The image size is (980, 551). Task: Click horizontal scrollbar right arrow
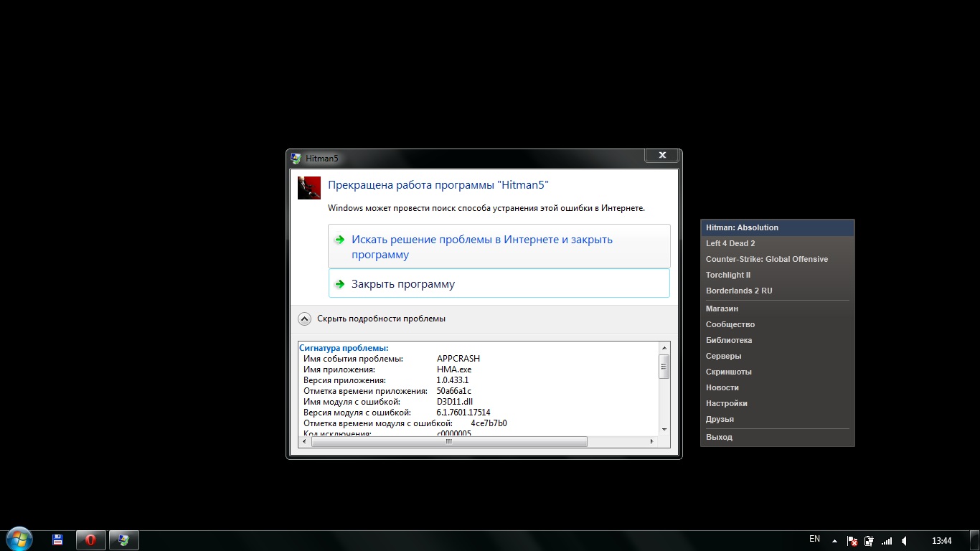(x=652, y=442)
